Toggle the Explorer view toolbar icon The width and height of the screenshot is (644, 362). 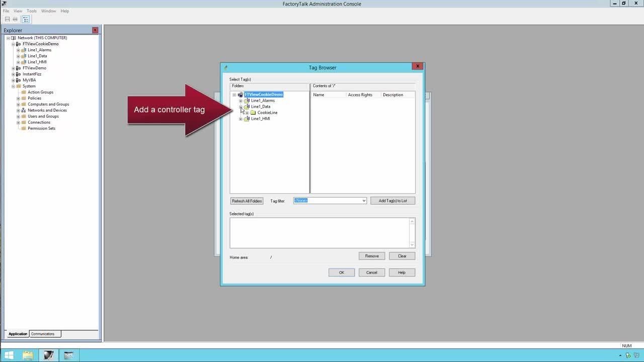26,19
